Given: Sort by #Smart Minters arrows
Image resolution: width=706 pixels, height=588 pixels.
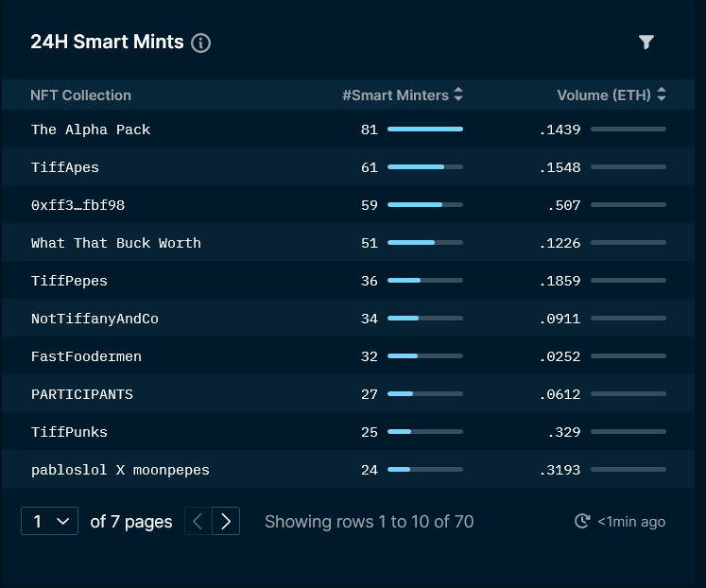Looking at the screenshot, I should [458, 95].
